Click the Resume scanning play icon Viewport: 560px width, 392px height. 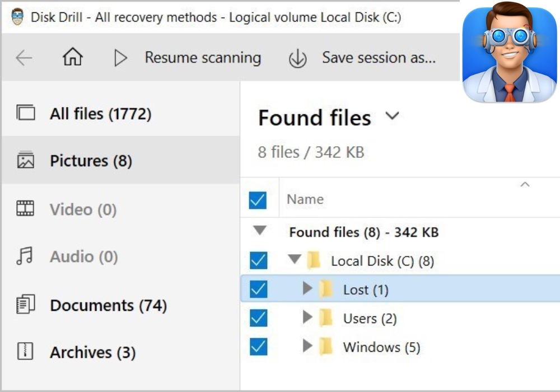point(120,58)
